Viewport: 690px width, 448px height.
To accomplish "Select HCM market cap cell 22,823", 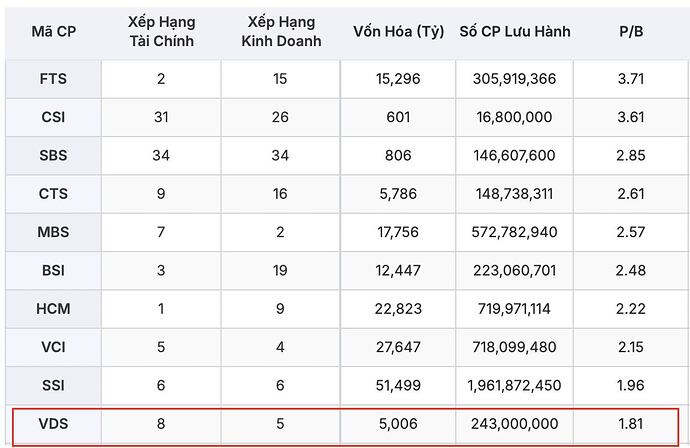I will pos(398,309).
